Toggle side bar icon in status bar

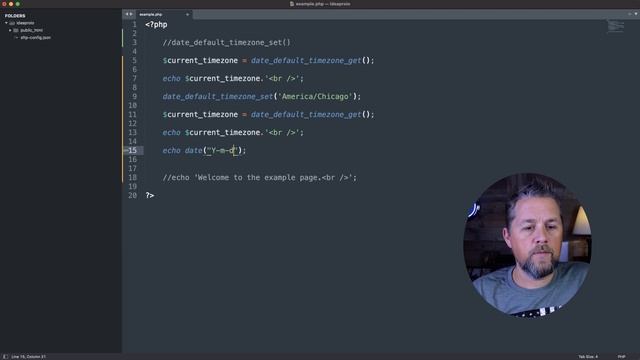point(5,357)
